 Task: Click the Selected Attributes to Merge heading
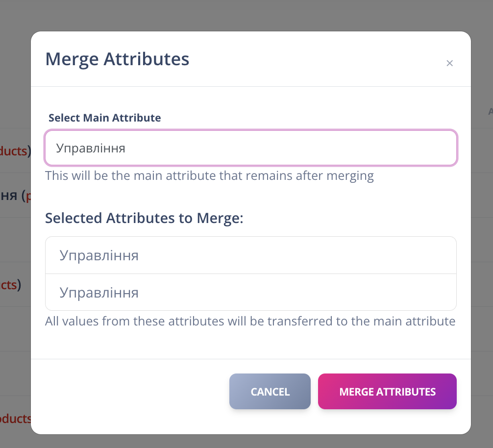[144, 218]
